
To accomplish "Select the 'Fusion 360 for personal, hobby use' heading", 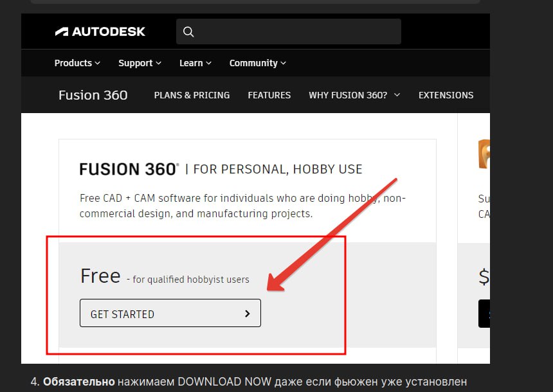I will [x=221, y=169].
